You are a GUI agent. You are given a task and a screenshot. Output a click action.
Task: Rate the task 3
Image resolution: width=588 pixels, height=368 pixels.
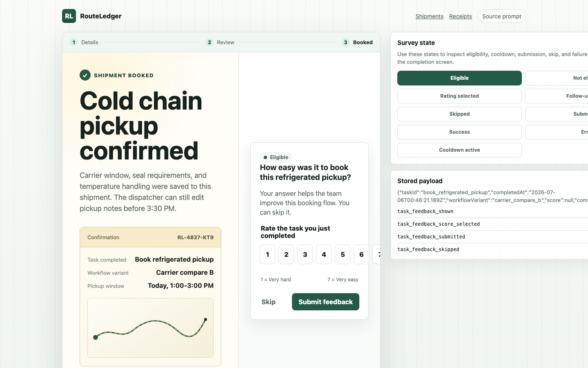tap(305, 254)
